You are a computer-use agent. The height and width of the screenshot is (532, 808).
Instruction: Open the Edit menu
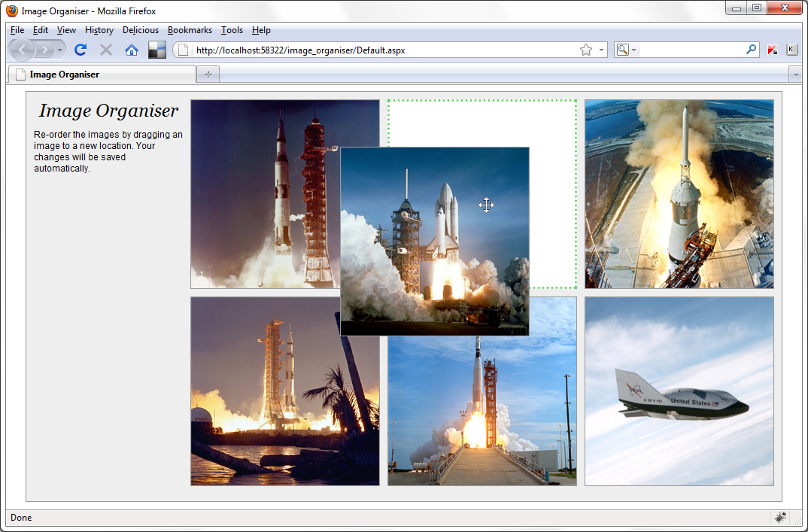40,30
